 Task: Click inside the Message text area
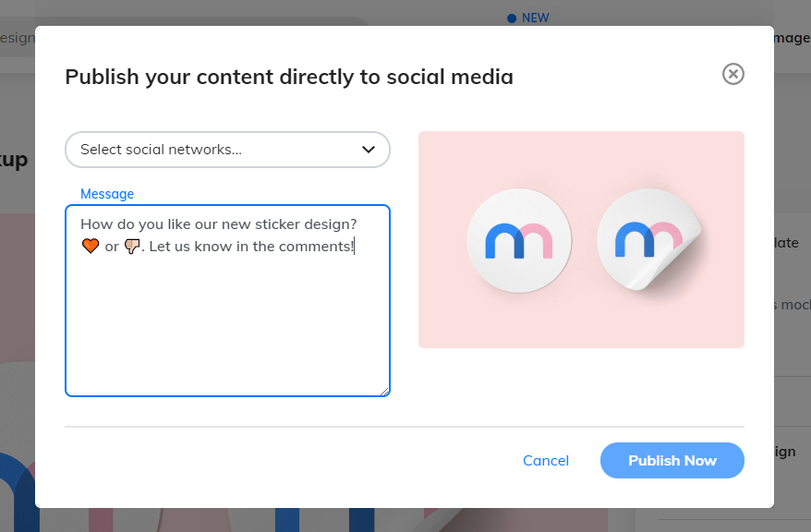pos(227,301)
